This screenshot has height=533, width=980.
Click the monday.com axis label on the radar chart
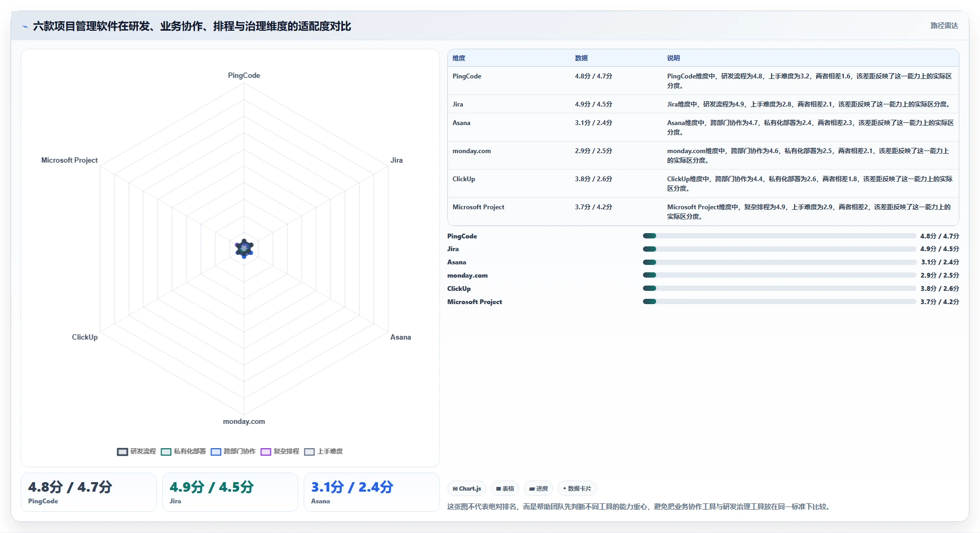tap(244, 422)
